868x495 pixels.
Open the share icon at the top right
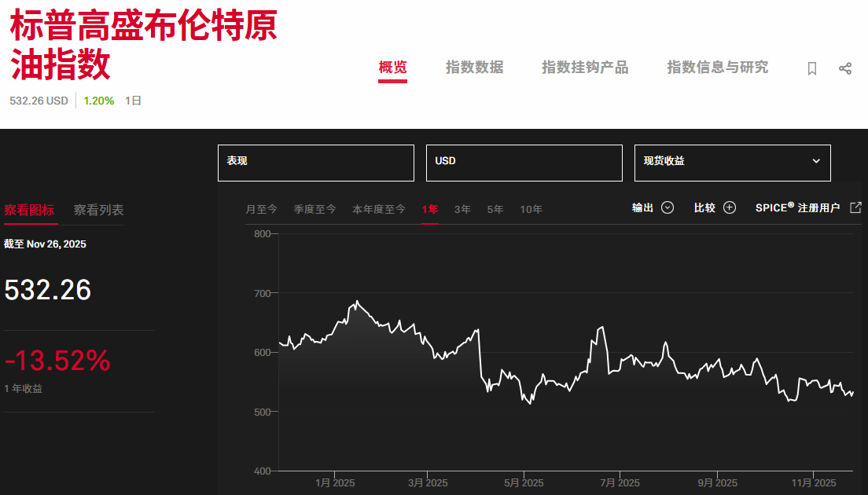845,68
